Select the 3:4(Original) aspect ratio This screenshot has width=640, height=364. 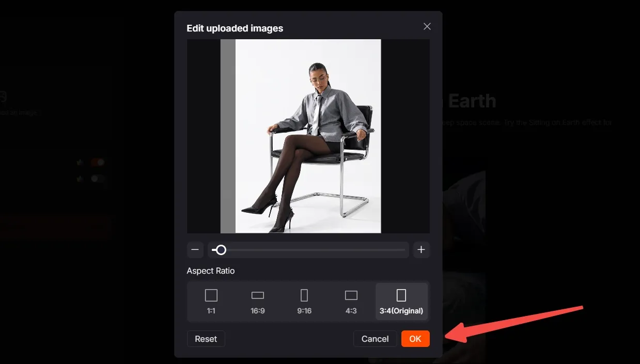[x=401, y=302]
